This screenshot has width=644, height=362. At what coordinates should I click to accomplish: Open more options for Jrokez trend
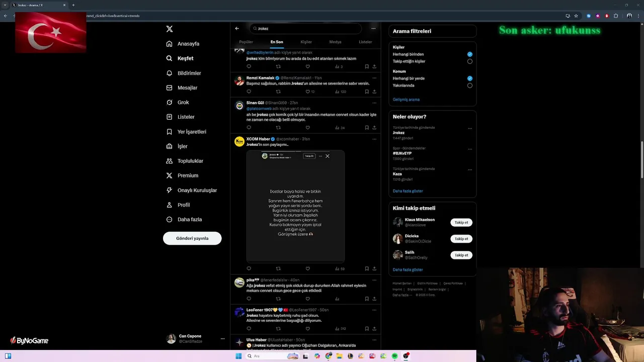[470, 128]
